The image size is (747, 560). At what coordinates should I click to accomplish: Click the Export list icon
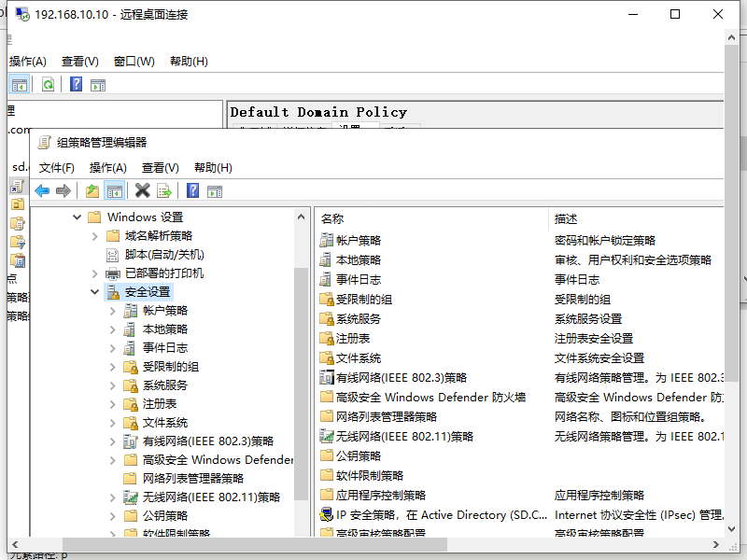click(164, 191)
